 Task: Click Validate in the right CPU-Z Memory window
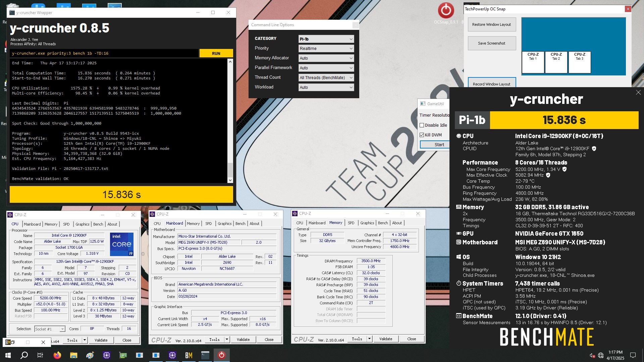point(386,339)
